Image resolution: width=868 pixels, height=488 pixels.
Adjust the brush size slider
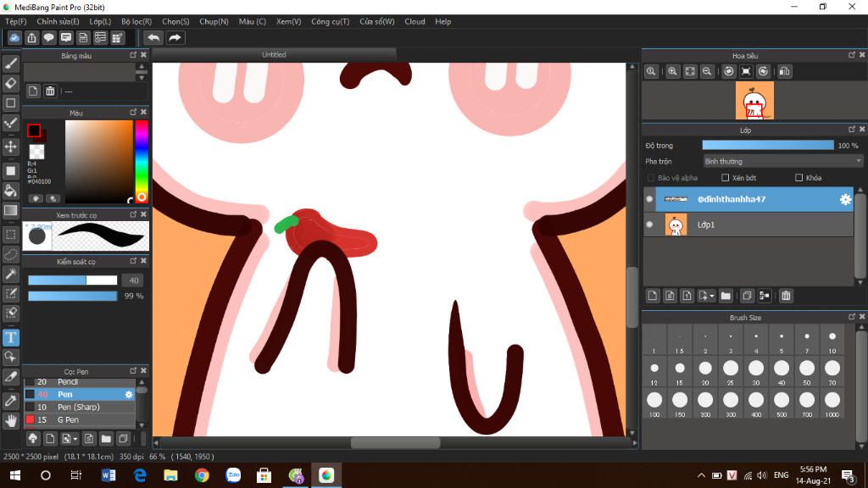pyautogui.click(x=73, y=280)
